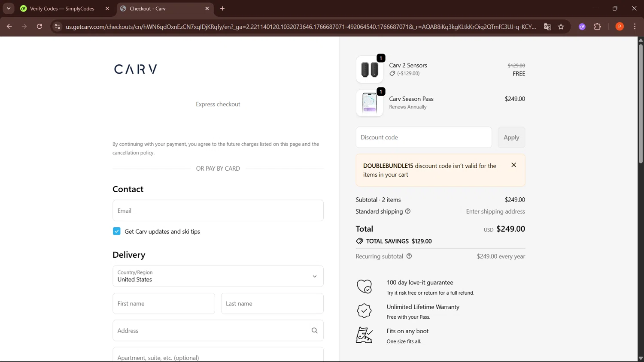
Task: Click the Enter shipping address text
Action: [x=495, y=211]
